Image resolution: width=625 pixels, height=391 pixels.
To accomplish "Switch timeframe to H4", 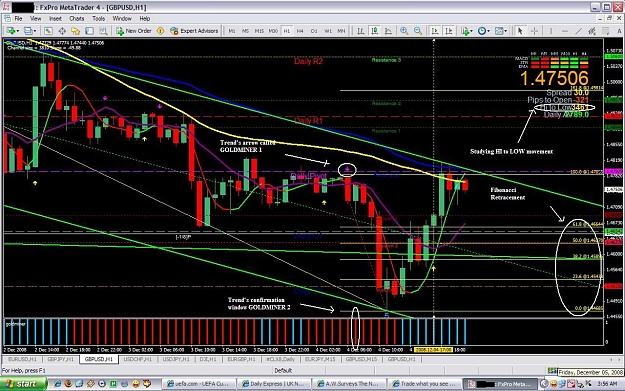I will (x=300, y=31).
